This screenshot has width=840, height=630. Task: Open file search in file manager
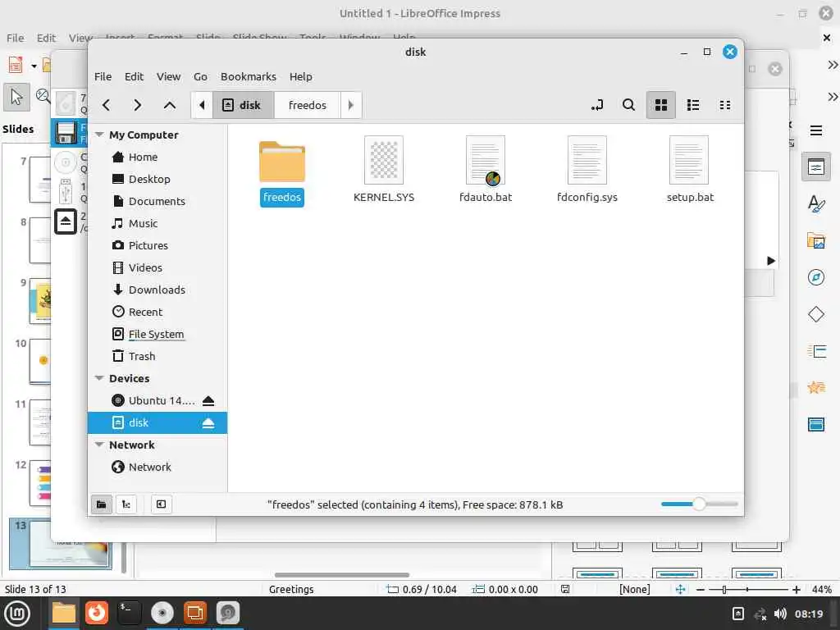629,105
